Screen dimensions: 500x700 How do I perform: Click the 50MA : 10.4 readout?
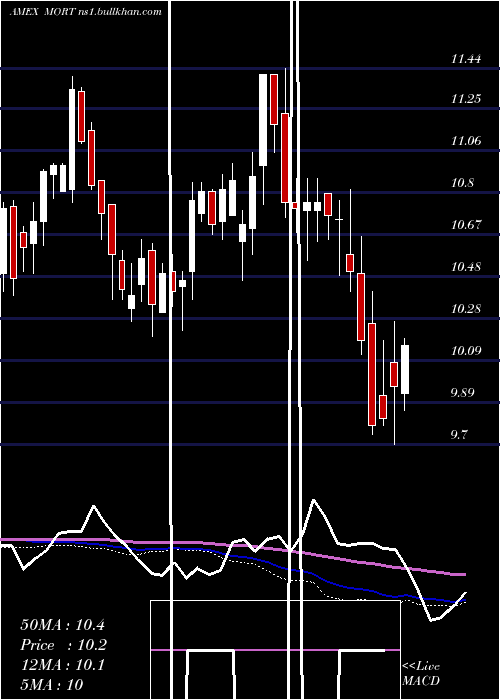(x=62, y=625)
